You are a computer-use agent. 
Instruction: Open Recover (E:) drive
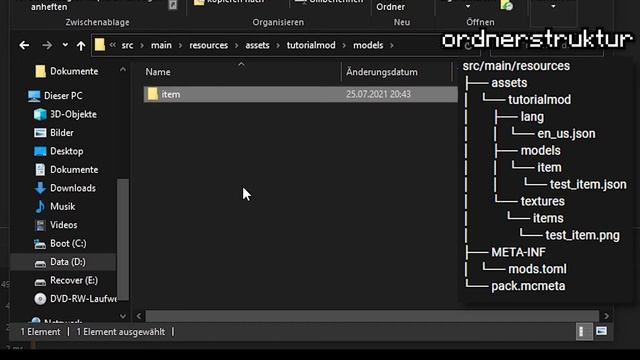pyautogui.click(x=74, y=280)
